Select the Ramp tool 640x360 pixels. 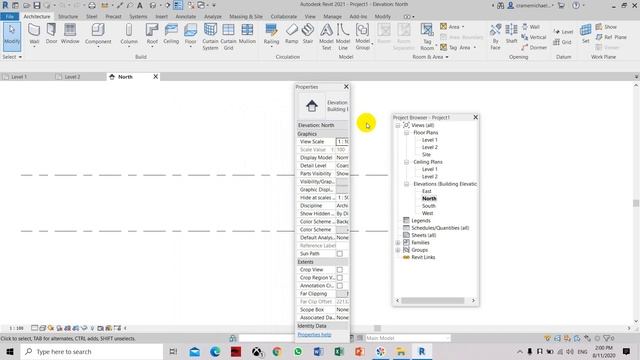[x=291, y=34]
